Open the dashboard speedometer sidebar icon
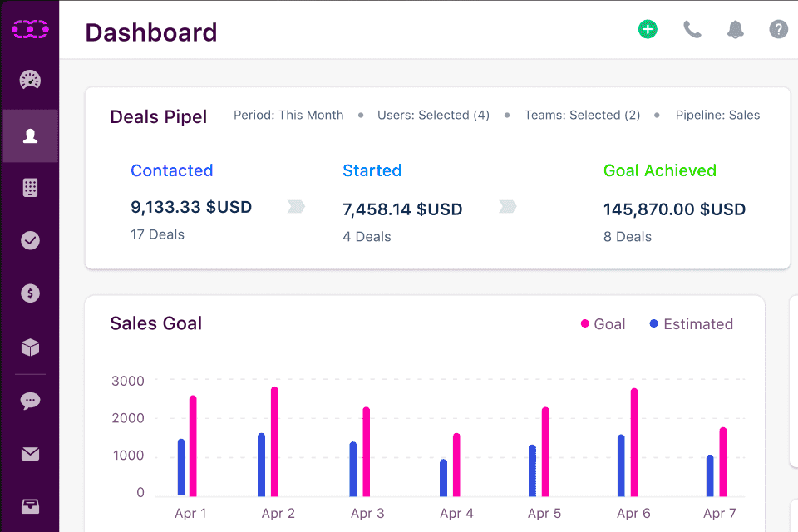 pyautogui.click(x=30, y=81)
